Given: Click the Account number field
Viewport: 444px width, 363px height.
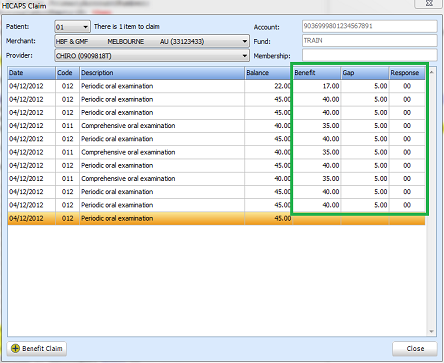Looking at the screenshot, I should click(369, 26).
